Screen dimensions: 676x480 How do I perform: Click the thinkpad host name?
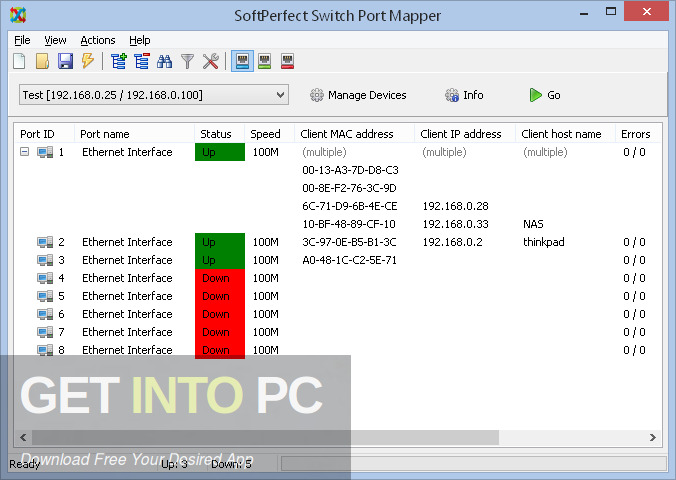click(544, 242)
